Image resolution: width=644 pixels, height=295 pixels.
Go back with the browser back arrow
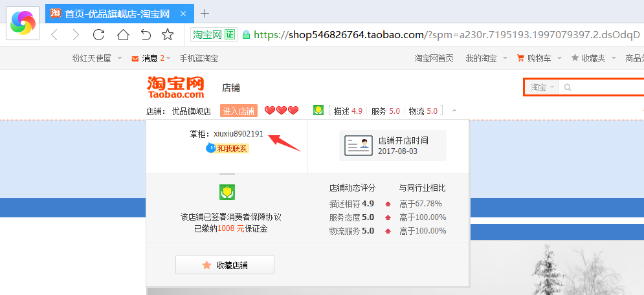tap(54, 34)
